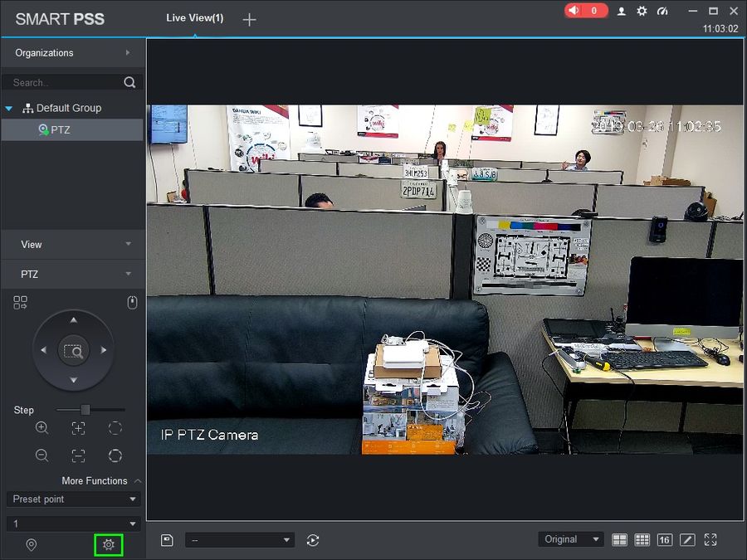Viewport: 747px width, 560px height.
Task: Open the preset settings gear icon
Action: coord(109,544)
